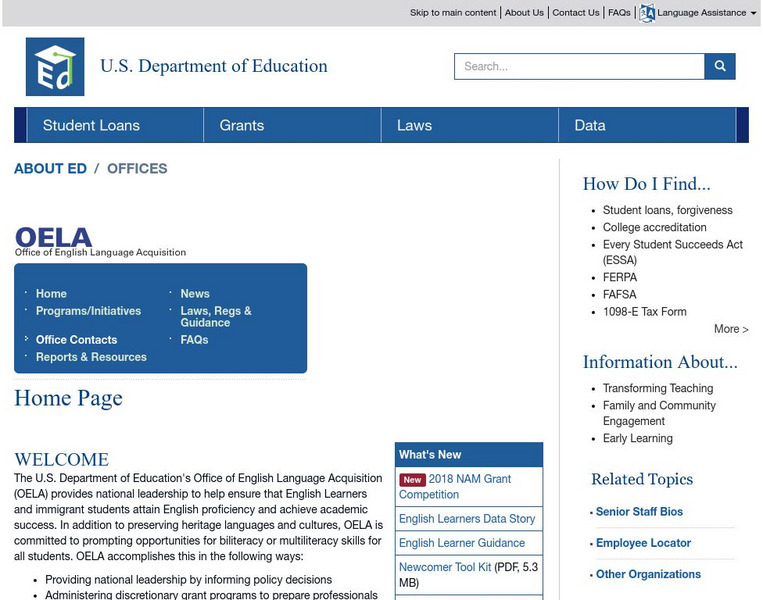The image size is (763, 600).
Task: Open Newcomer Tool Kit PDF link
Action: click(x=445, y=567)
